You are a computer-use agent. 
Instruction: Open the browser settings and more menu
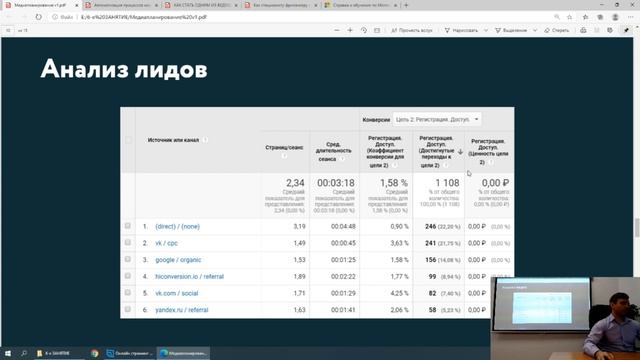[631, 17]
